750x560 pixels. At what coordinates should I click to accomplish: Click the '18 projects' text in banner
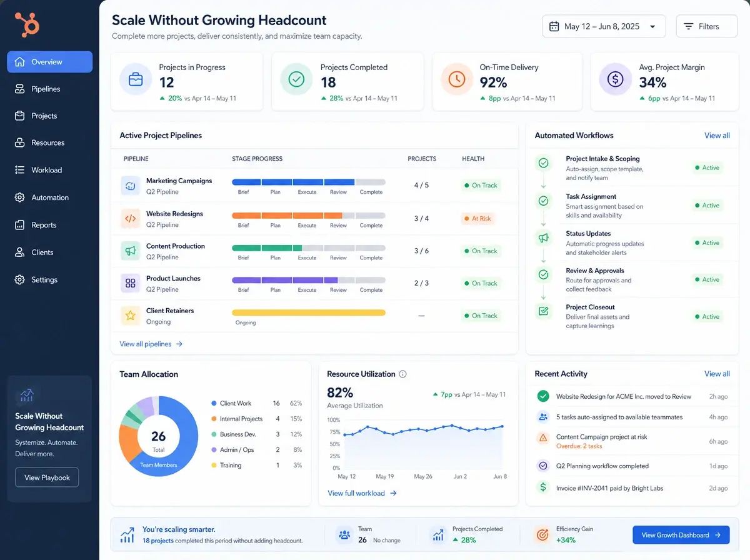tap(158, 541)
